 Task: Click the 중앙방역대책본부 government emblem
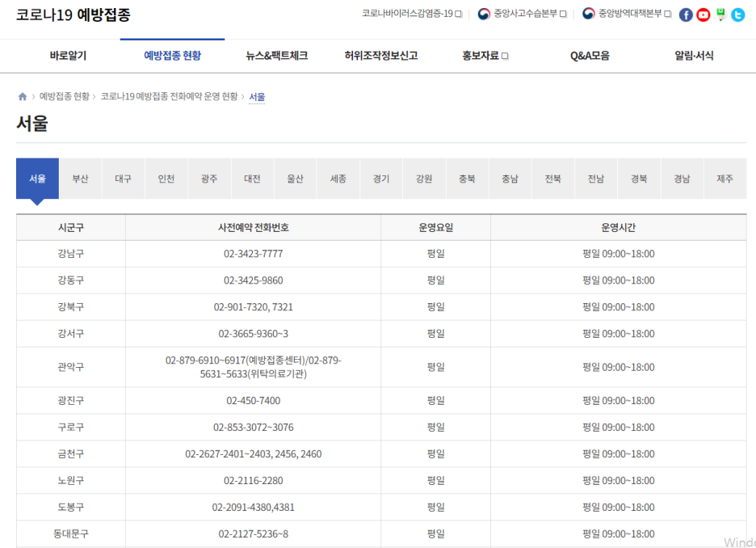[587, 14]
